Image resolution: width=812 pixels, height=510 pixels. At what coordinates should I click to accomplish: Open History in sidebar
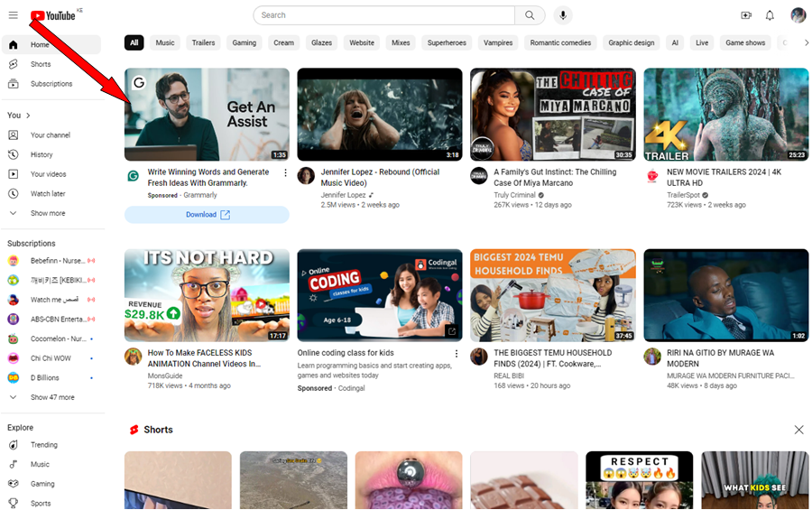click(51, 154)
